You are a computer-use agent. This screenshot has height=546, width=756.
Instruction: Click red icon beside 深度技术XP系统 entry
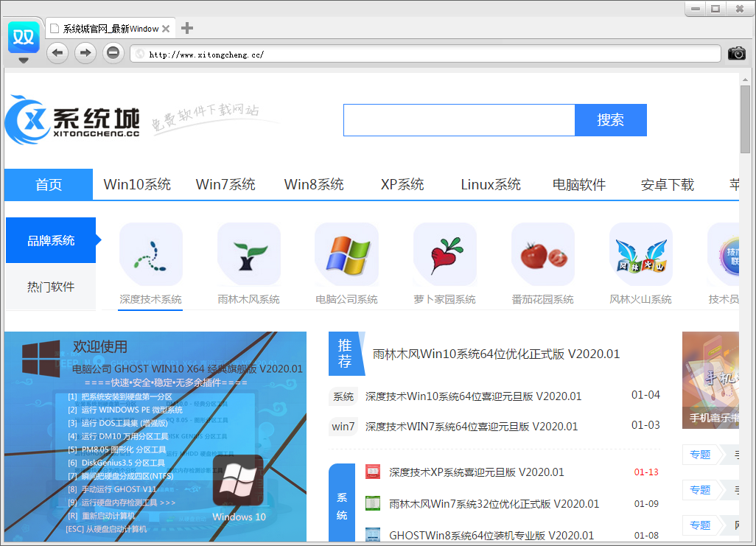(x=373, y=472)
